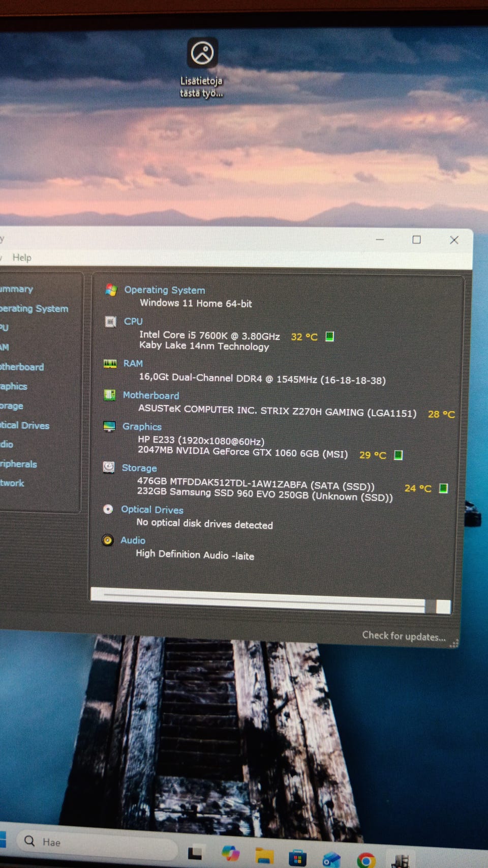Click the 16,0Gt Dual-Channel DDR4 line
This screenshot has width=488, height=868.
coord(262,379)
